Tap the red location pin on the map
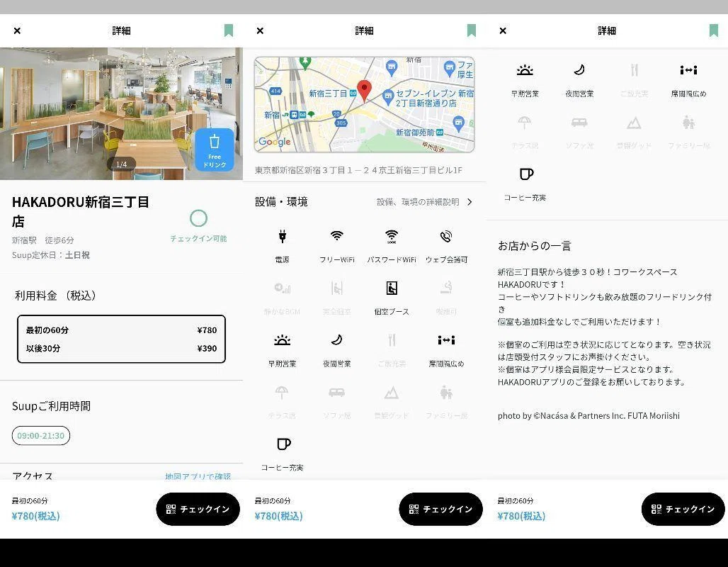Viewport: 728px width, 567px height. [364, 90]
